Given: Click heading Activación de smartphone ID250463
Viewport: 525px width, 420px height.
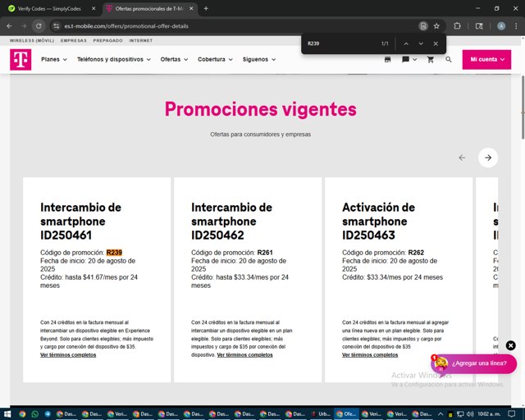Looking at the screenshot, I should point(378,221).
